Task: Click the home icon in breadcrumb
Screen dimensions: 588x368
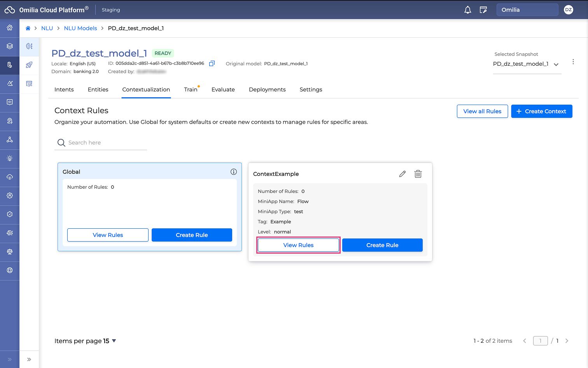Action: click(x=28, y=28)
